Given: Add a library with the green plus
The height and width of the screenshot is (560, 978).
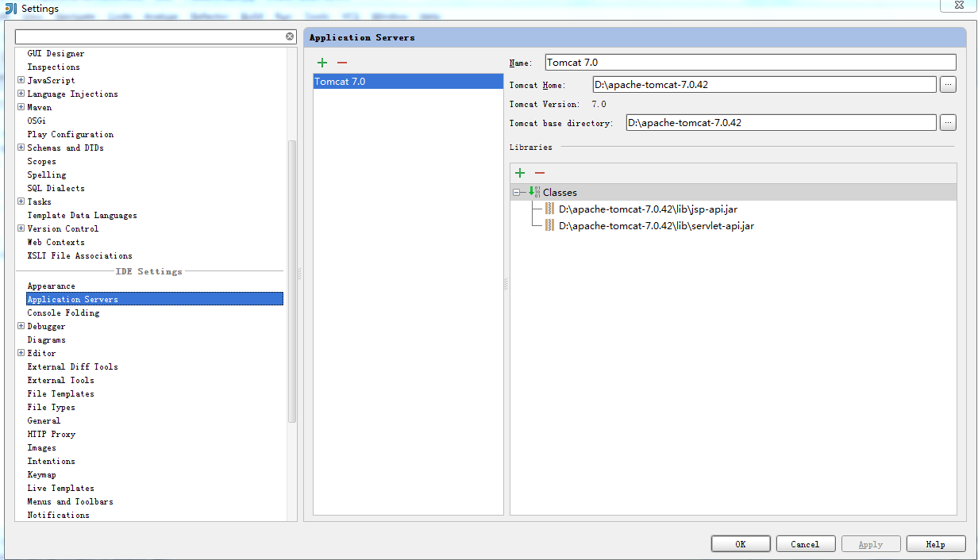Looking at the screenshot, I should (x=520, y=173).
